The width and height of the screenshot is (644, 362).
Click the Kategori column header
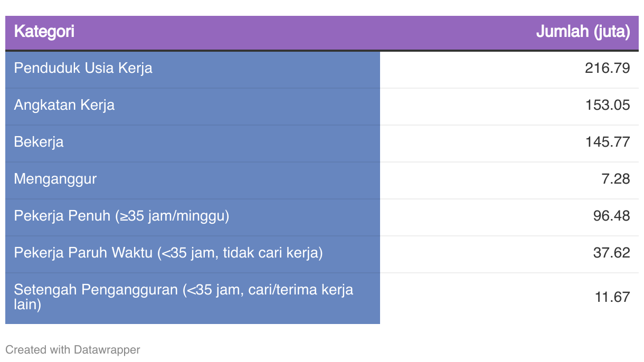coord(44,32)
